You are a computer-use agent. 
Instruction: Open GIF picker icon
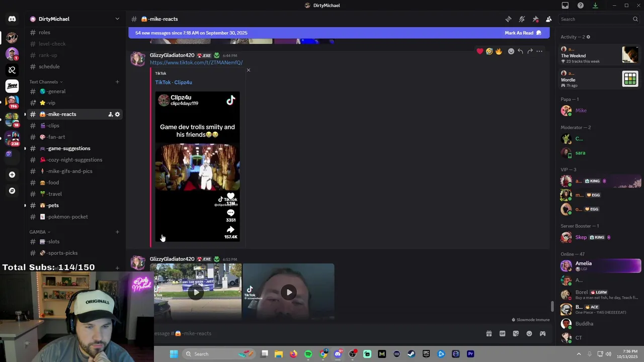(502, 334)
